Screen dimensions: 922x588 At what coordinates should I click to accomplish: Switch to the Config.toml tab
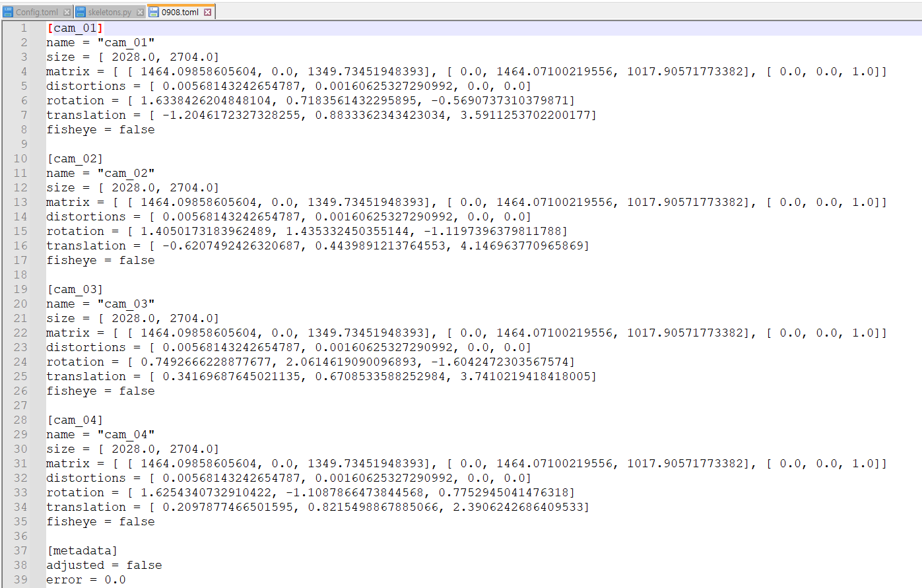(x=37, y=12)
